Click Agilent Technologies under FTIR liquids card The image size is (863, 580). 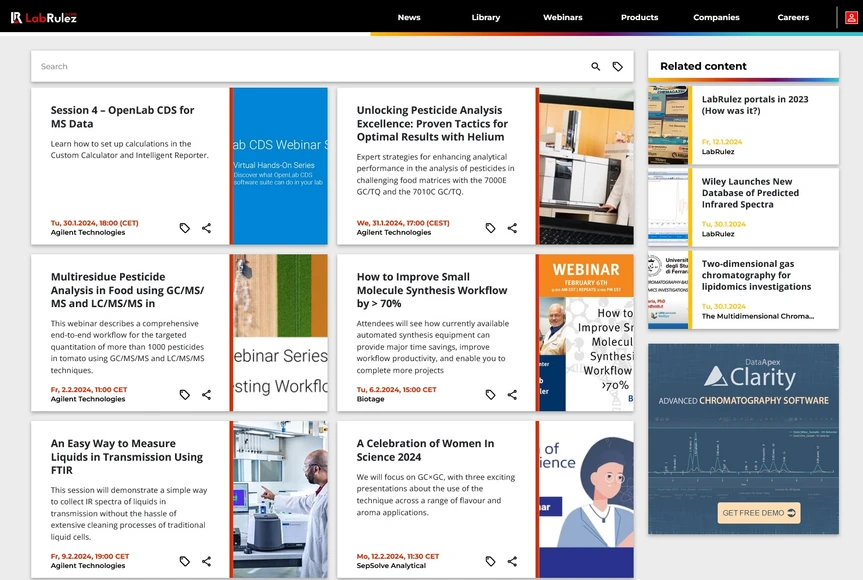[x=88, y=566]
